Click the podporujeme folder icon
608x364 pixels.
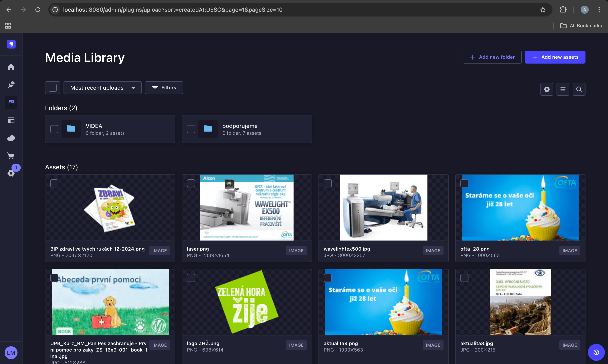[x=208, y=129]
